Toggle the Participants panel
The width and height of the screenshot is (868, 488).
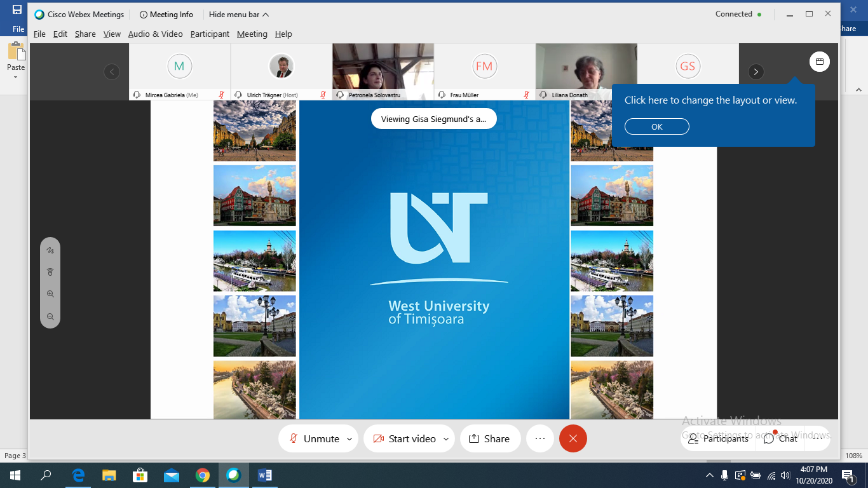(719, 438)
